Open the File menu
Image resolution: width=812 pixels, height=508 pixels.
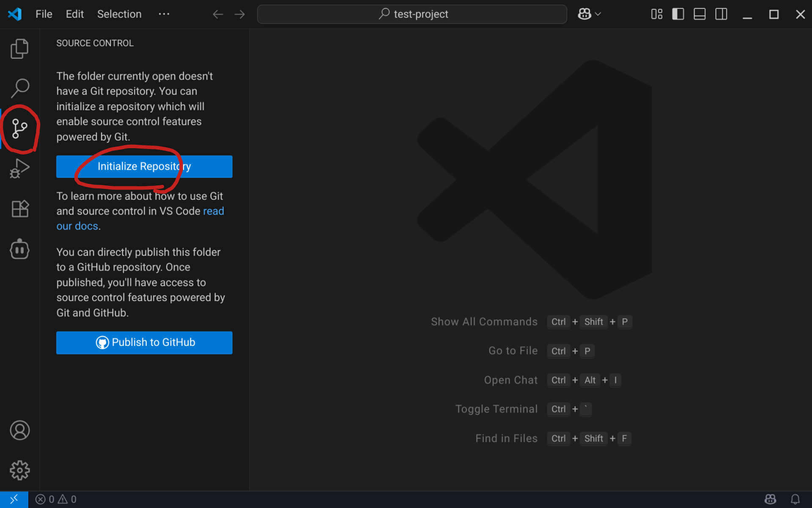44,14
